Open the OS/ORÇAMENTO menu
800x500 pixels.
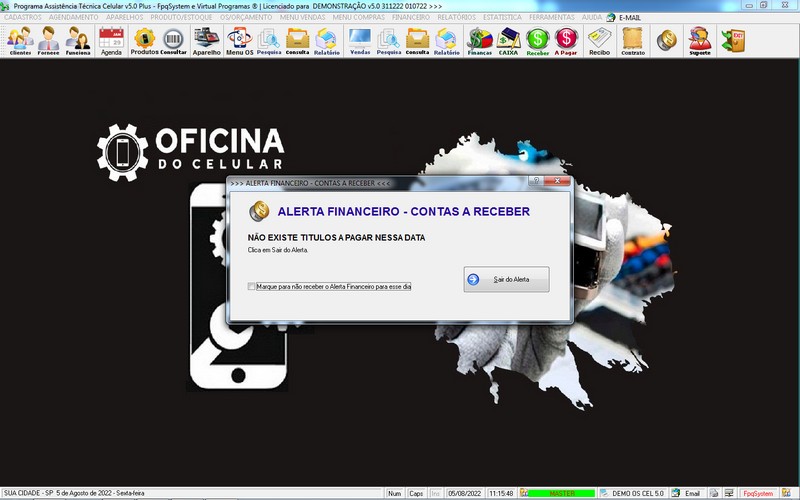tap(246, 17)
